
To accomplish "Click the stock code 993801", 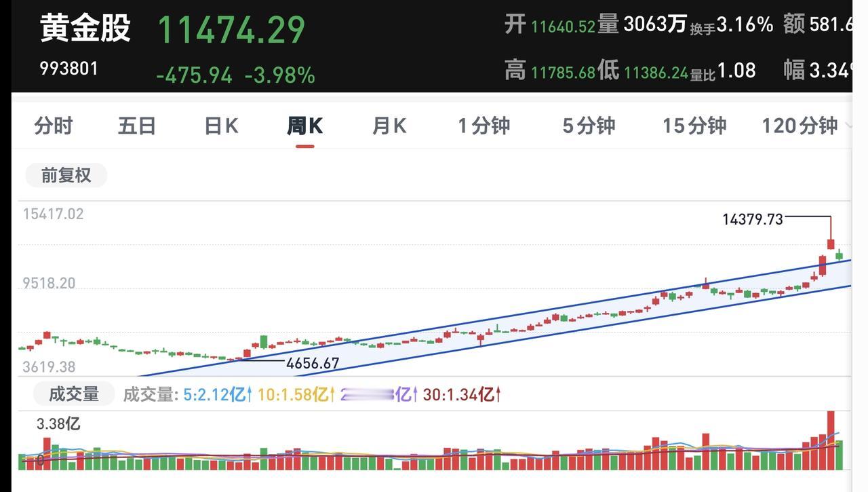I will (x=68, y=69).
